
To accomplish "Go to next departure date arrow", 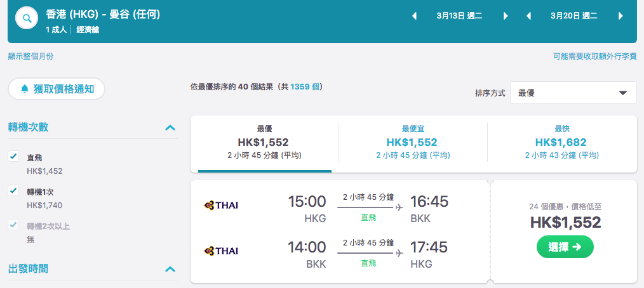I will click(x=506, y=16).
